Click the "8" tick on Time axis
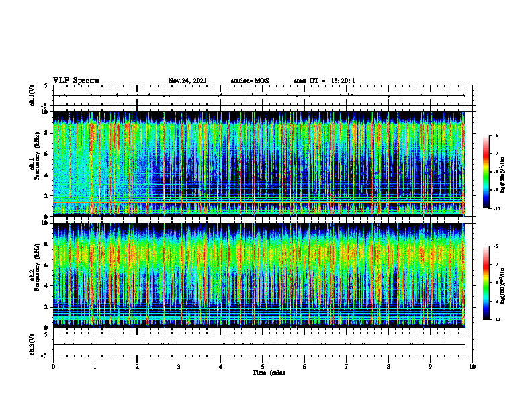 (388, 367)
